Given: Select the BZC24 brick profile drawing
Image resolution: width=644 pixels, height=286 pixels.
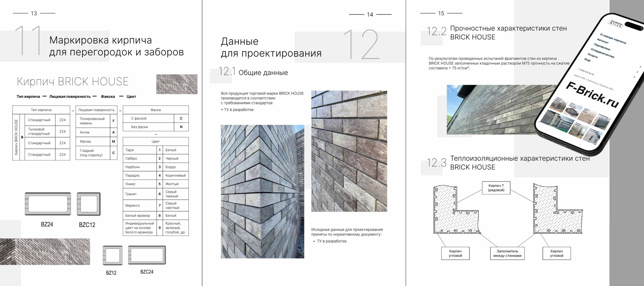Looking at the screenshot, I should tap(147, 255).
